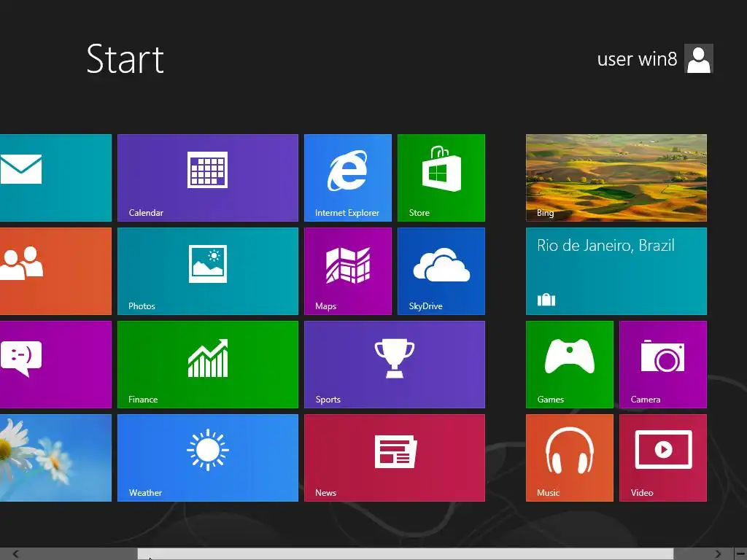Open the Games controller tile
Viewport: 747px width, 560px height.
click(569, 365)
